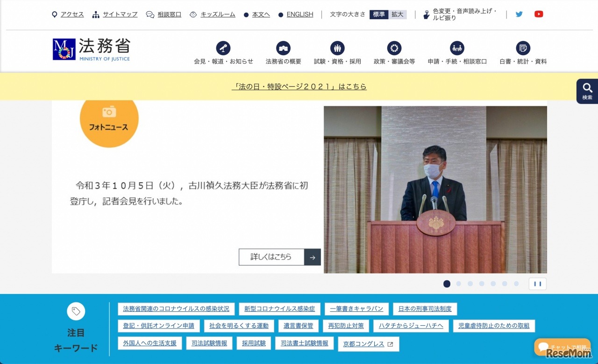
Task: Select the second carousel dot
Action: (x=458, y=283)
